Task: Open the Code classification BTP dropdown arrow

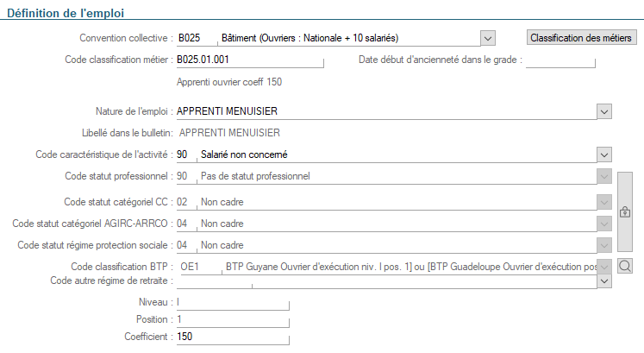Action: pos(604,267)
